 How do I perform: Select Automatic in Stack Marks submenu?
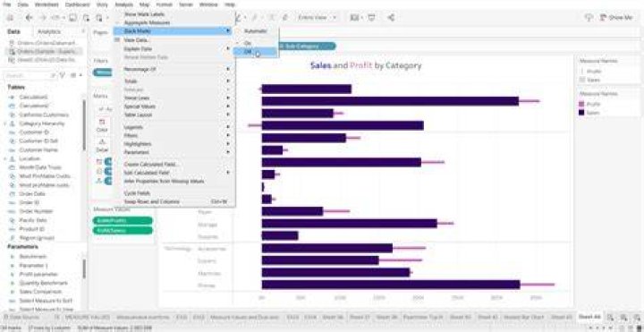point(255,30)
